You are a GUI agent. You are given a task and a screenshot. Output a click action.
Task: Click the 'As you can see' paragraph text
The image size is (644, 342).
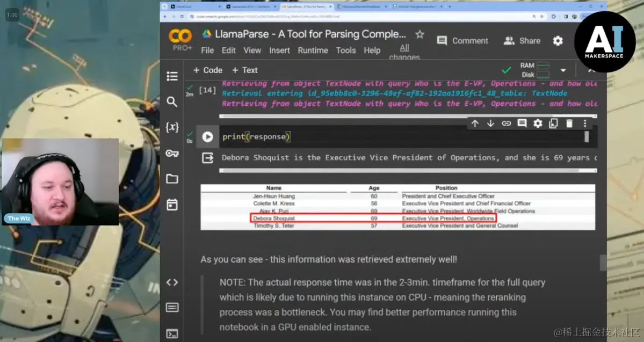(x=329, y=259)
